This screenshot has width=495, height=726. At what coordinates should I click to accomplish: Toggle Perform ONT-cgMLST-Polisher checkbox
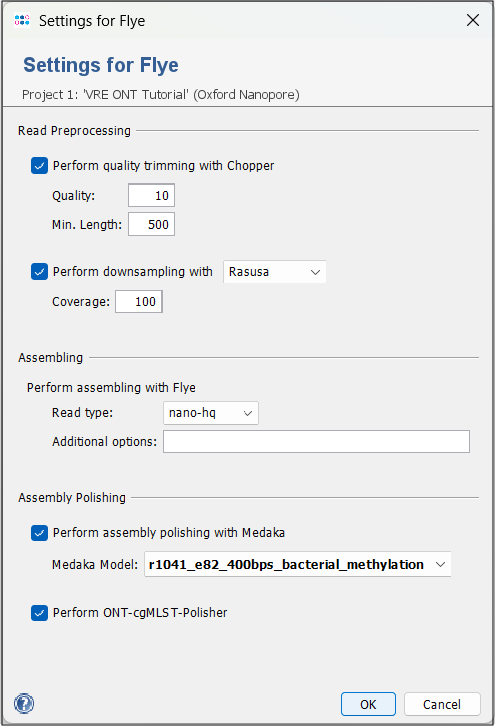point(39,613)
